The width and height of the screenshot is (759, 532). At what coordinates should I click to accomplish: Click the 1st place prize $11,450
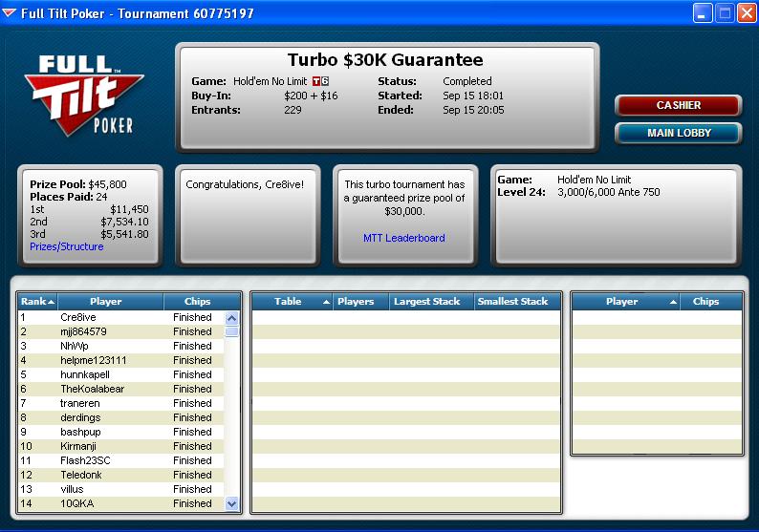pos(129,209)
